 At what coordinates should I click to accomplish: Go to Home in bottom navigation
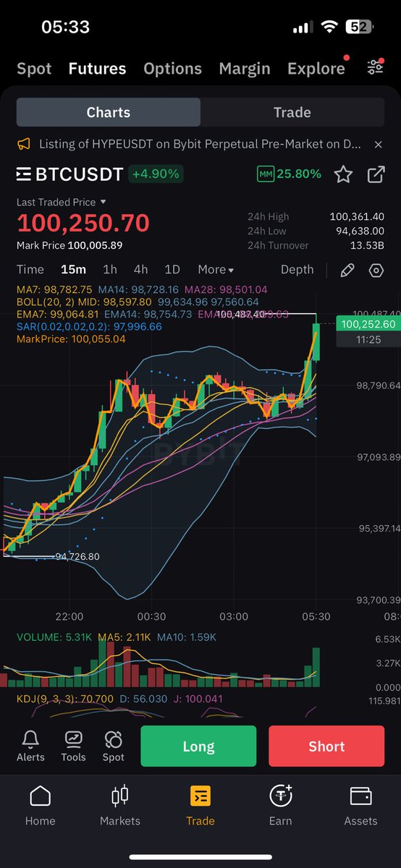tap(40, 806)
